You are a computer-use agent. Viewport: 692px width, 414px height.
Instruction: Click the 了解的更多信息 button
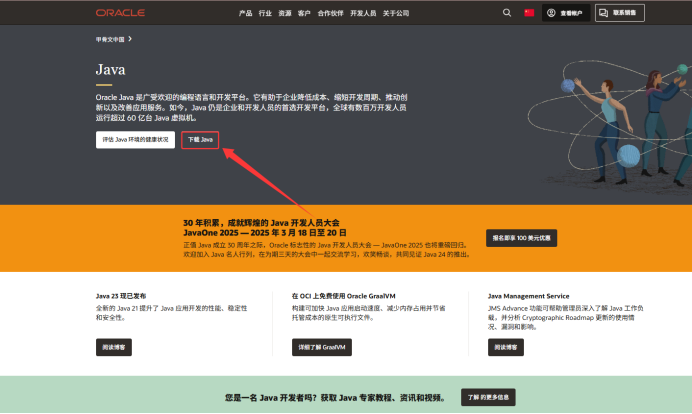click(488, 397)
